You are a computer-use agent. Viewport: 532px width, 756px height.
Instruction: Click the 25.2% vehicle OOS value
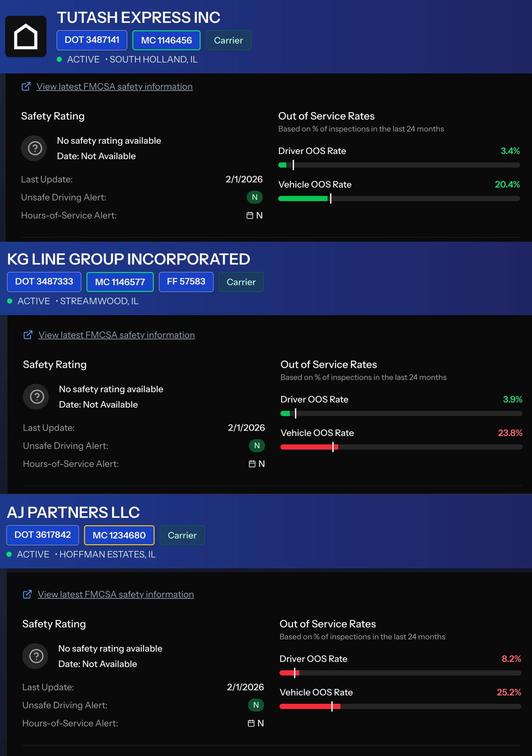click(x=509, y=693)
